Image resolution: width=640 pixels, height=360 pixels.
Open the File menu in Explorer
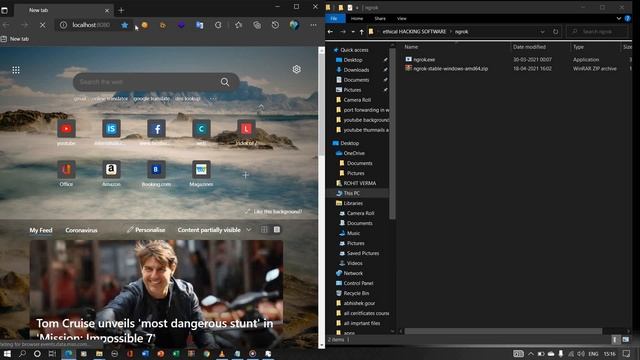334,18
